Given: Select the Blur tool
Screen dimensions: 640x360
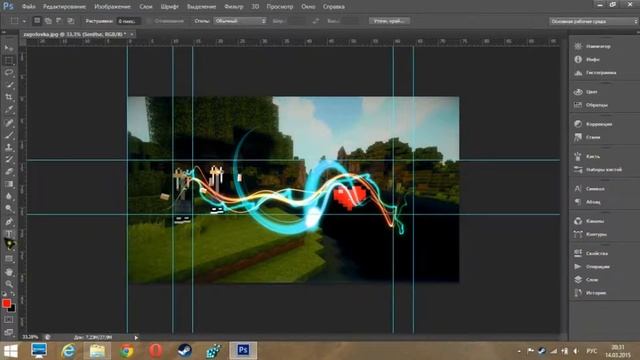Looking at the screenshot, I should pos(9,196).
